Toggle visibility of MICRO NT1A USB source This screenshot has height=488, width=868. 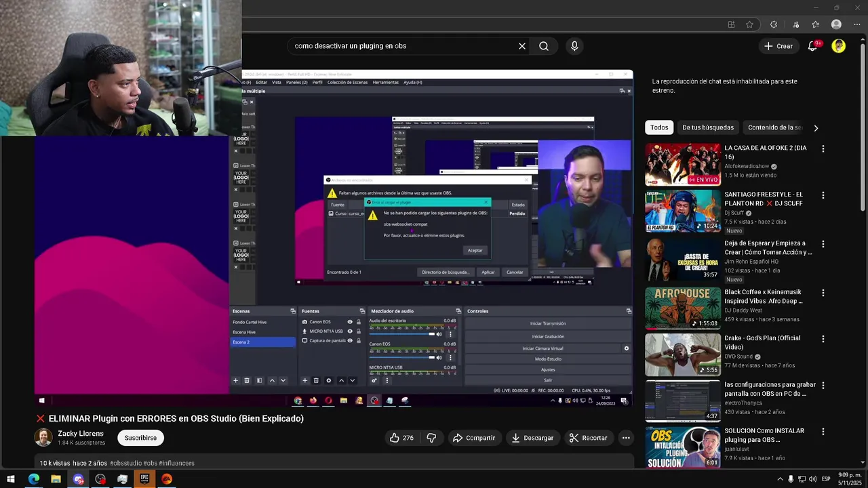point(350,331)
